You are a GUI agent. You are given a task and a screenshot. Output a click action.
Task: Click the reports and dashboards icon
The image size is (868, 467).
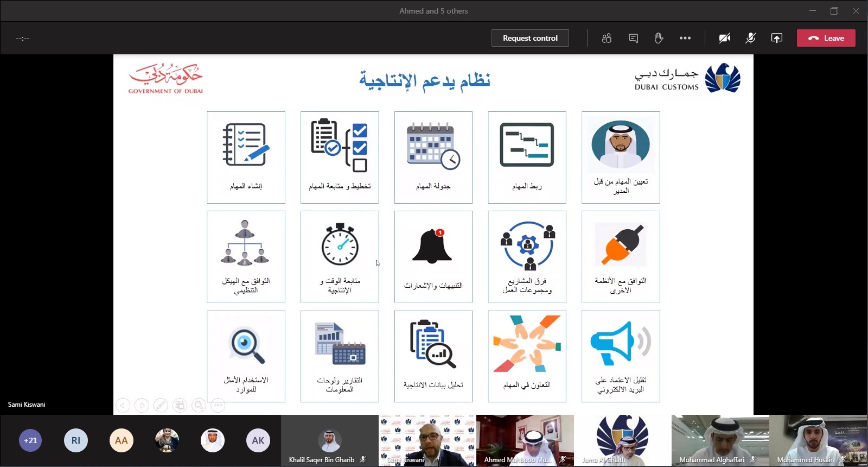[340, 344]
